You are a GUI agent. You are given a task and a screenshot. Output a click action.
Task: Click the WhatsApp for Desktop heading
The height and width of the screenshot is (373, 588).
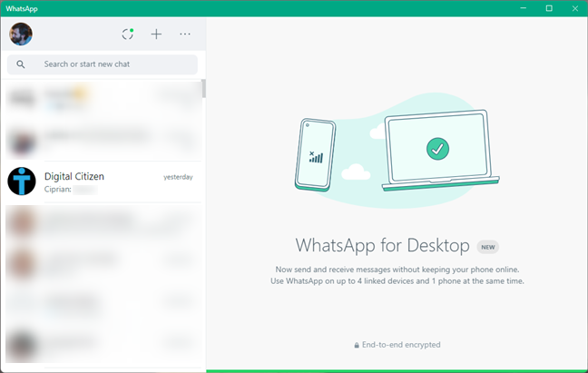[x=382, y=246]
